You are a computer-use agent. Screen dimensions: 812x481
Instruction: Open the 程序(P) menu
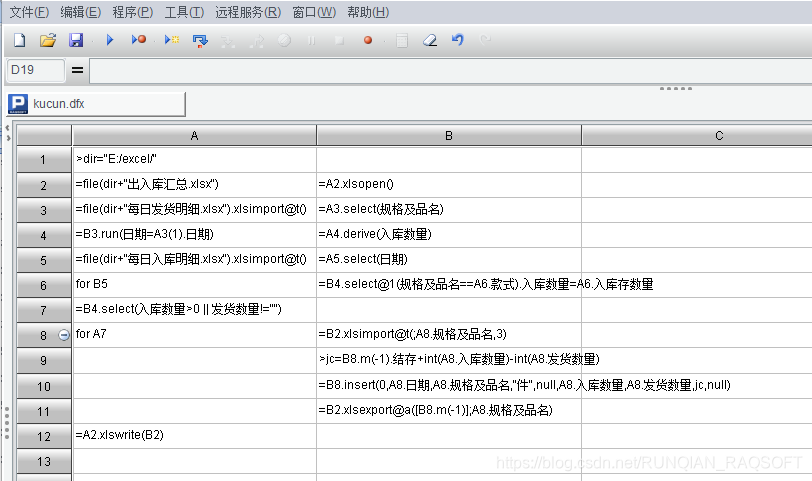coord(133,12)
